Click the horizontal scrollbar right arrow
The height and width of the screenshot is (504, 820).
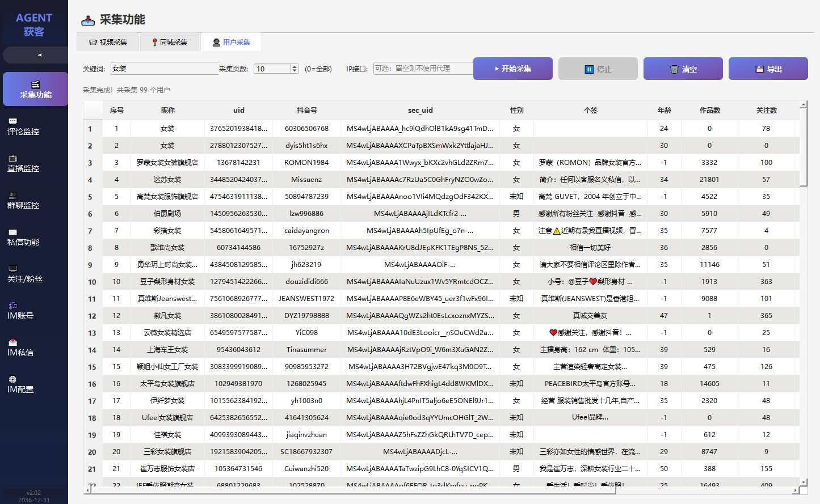[x=795, y=490]
